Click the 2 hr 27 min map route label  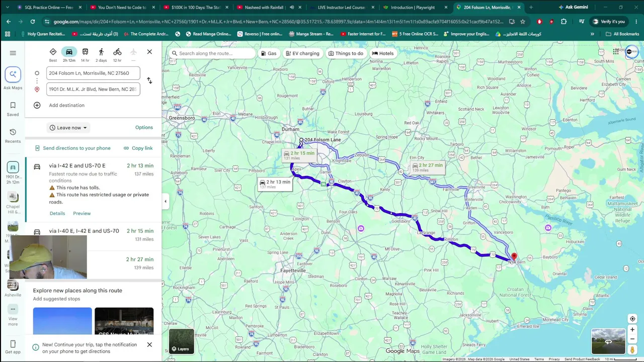click(x=428, y=167)
